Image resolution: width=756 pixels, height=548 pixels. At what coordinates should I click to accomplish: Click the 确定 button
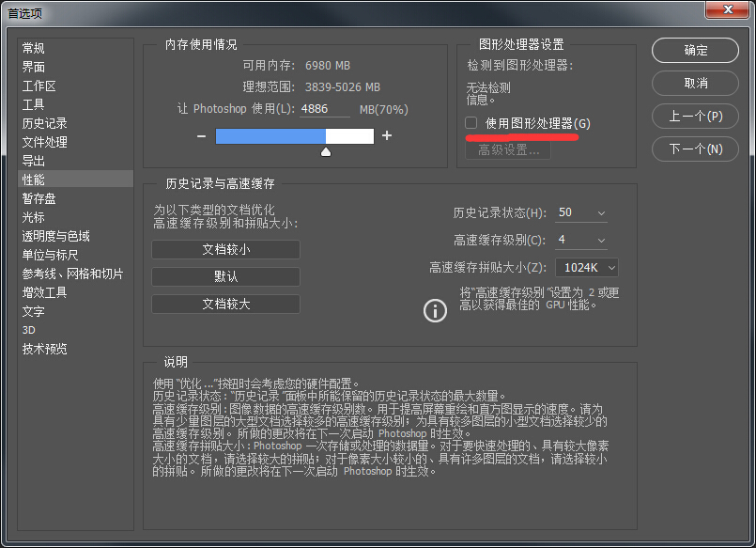[x=695, y=50]
